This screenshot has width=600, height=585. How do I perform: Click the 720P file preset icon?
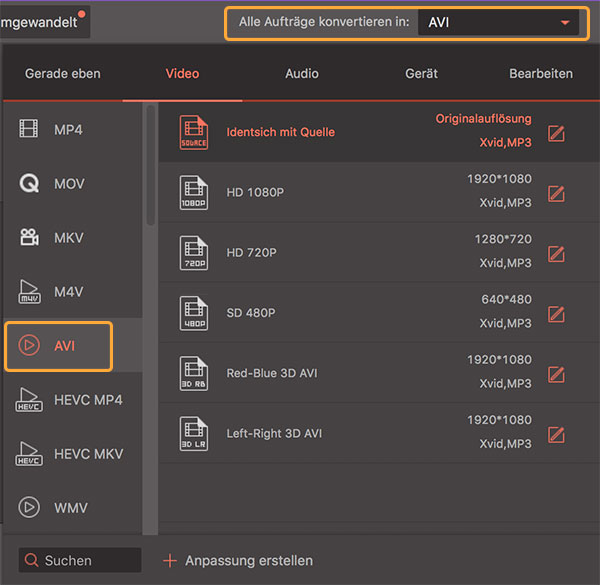(194, 253)
